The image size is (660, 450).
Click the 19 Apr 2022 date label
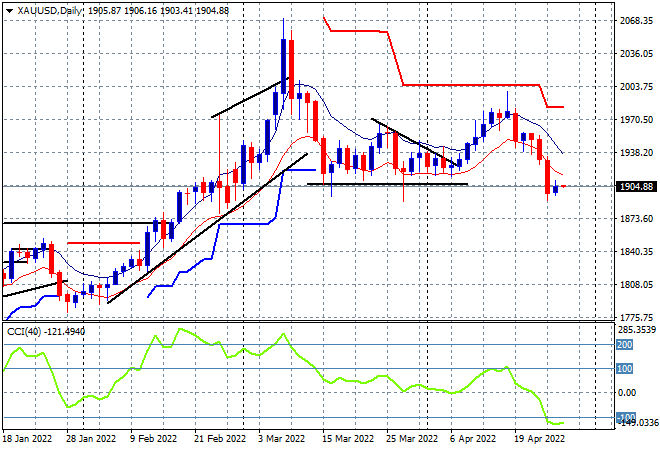point(539,439)
